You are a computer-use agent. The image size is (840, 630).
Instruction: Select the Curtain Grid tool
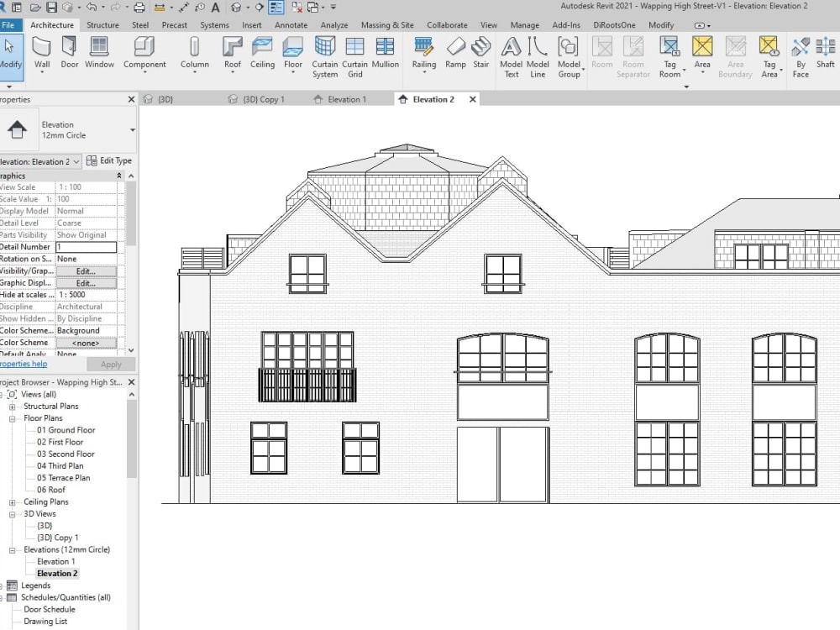click(354, 57)
